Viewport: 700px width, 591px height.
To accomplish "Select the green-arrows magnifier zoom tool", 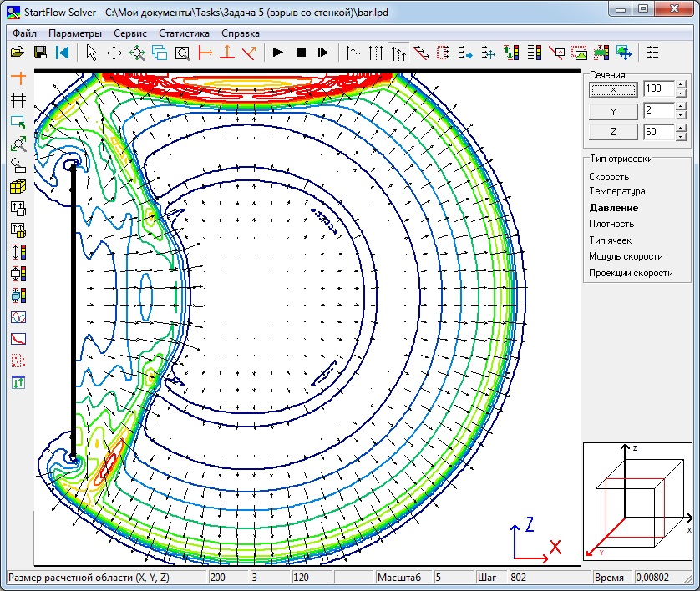I will tap(137, 53).
